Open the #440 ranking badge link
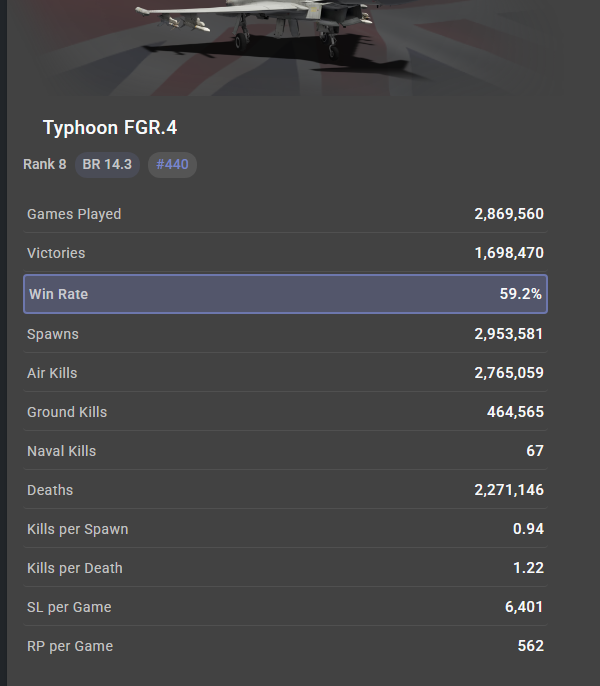 [x=172, y=164]
